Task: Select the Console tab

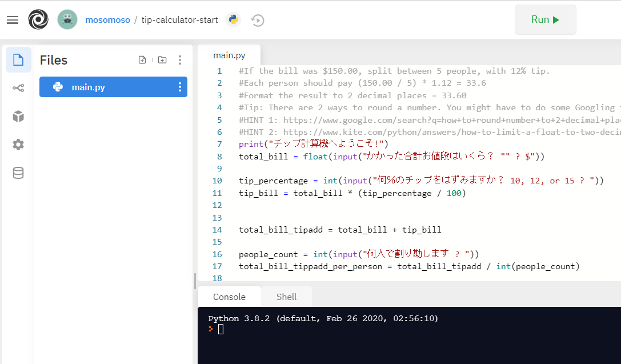Action: [229, 297]
